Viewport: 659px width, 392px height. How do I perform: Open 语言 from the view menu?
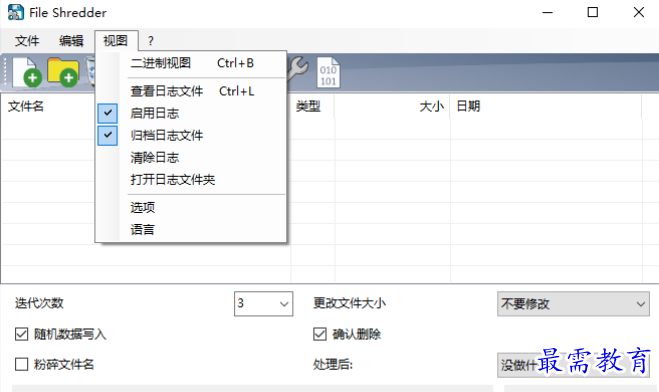point(191,230)
